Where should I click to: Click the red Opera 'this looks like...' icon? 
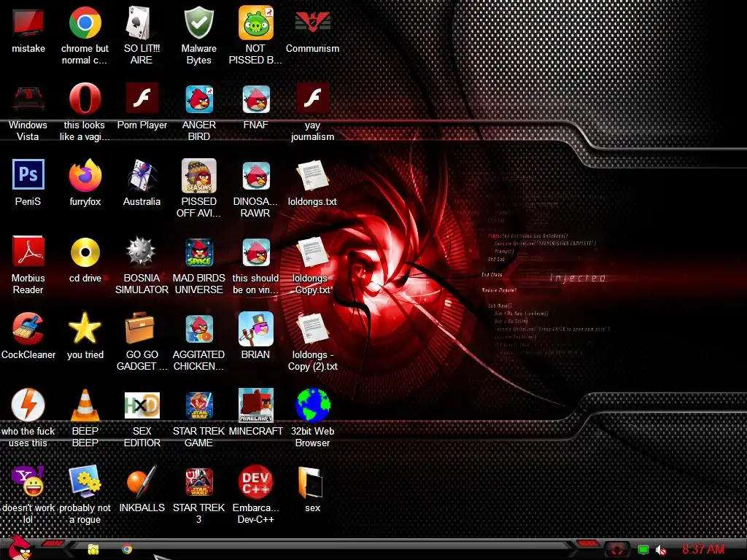85,99
